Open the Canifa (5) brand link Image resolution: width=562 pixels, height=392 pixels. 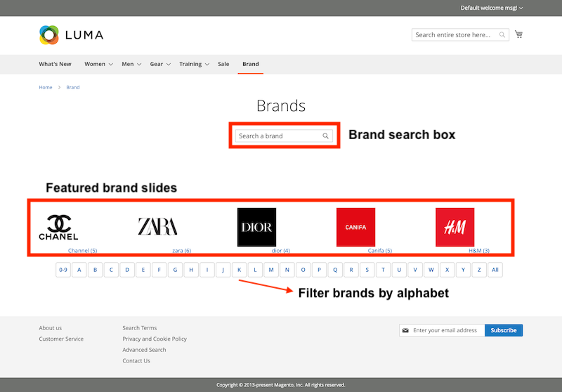click(379, 251)
